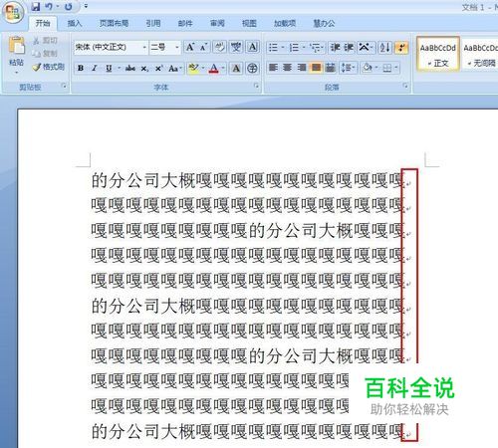Open multilevel list menu

[x=316, y=48]
